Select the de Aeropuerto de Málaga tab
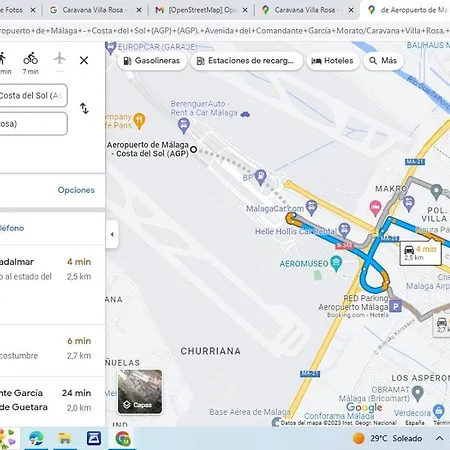This screenshot has width=450, height=450. pyautogui.click(x=407, y=10)
